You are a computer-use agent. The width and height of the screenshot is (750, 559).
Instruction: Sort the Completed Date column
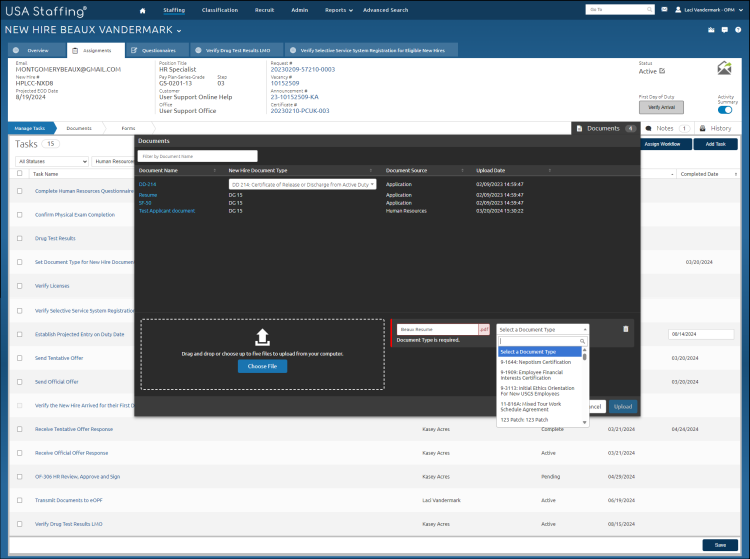coord(736,174)
